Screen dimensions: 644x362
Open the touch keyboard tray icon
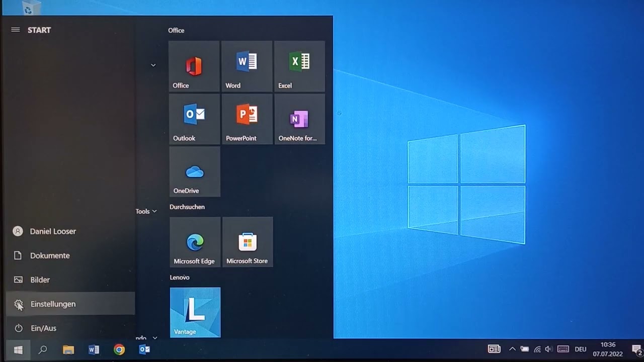563,349
